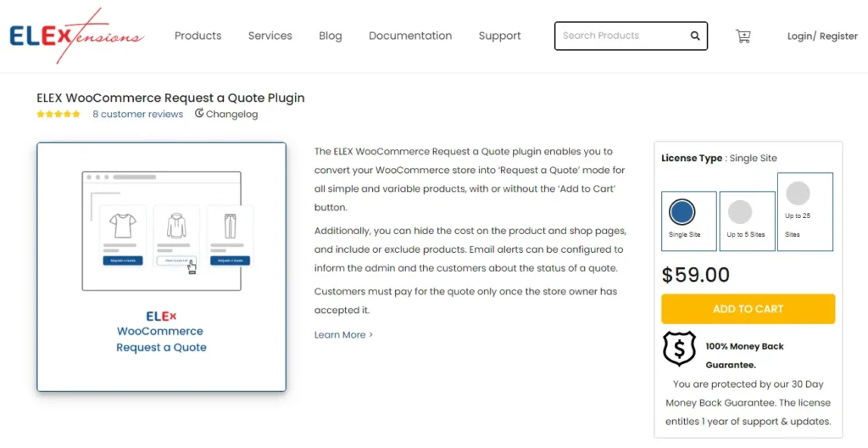The image size is (868, 448).
Task: Open the 8 customer reviews link
Action: (138, 115)
